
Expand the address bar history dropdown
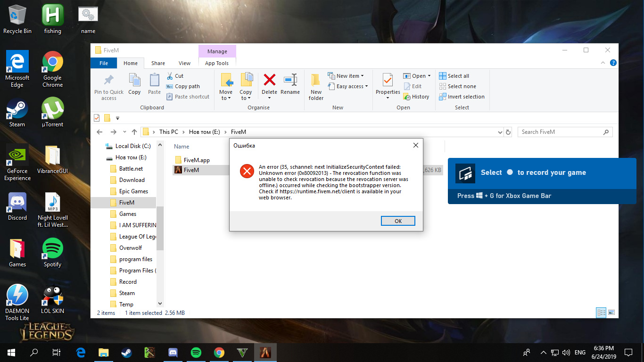click(x=500, y=132)
